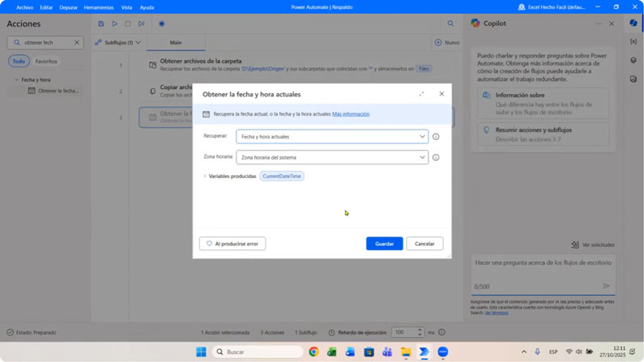This screenshot has width=644, height=362.
Task: Open the Subflujos dropdown
Action: pyautogui.click(x=118, y=42)
